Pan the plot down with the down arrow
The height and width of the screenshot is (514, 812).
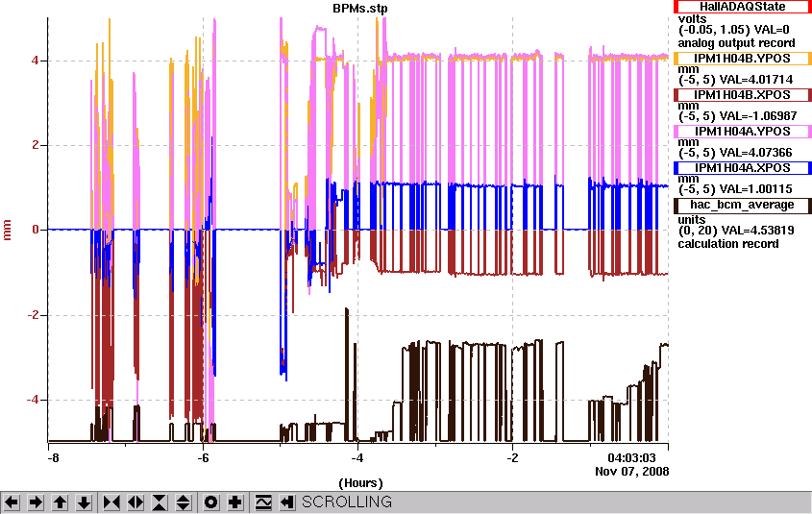[x=84, y=502]
